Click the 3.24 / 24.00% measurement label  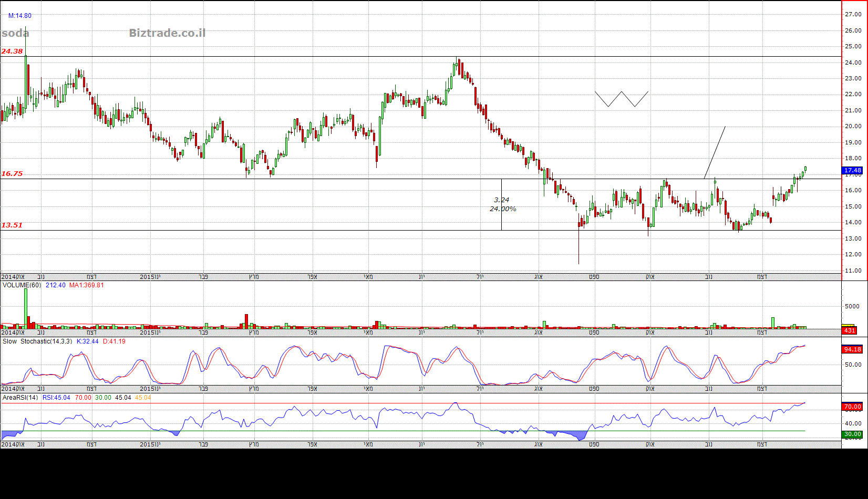pos(502,204)
